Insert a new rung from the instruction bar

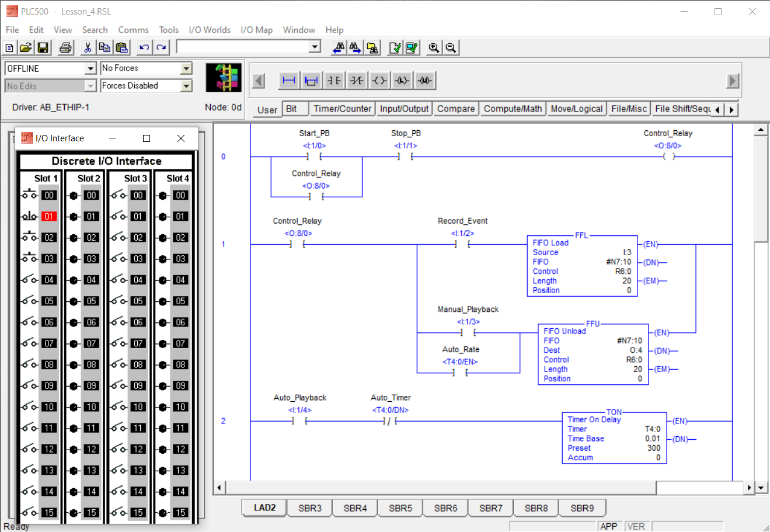coord(289,81)
